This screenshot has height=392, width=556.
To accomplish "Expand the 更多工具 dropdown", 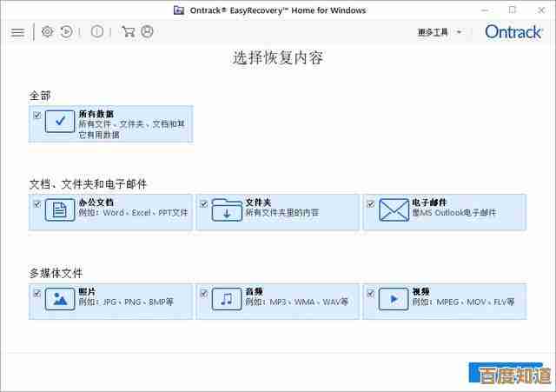I will pyautogui.click(x=440, y=32).
